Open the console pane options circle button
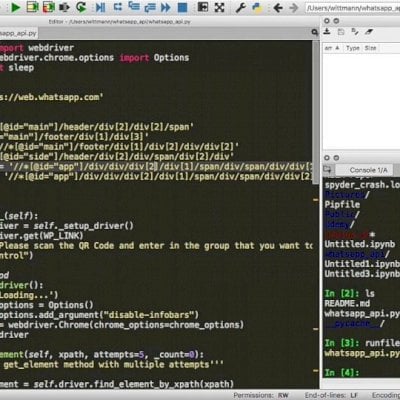The width and height of the screenshot is (400, 400). [x=336, y=158]
